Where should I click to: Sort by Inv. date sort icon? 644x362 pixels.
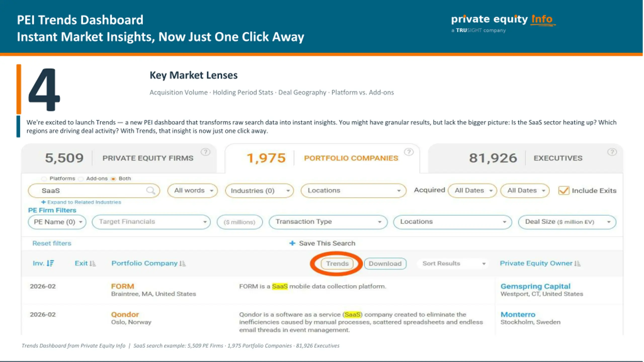(x=50, y=263)
